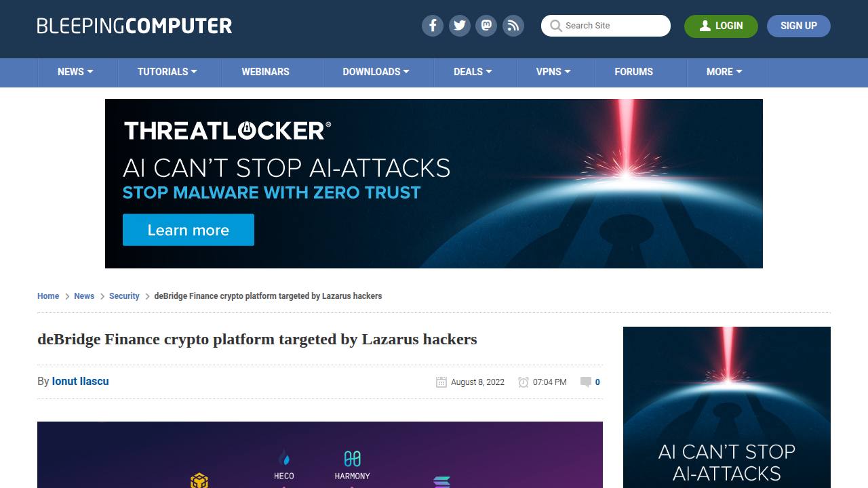
Task: Click the article title heading
Action: pyautogui.click(x=257, y=339)
